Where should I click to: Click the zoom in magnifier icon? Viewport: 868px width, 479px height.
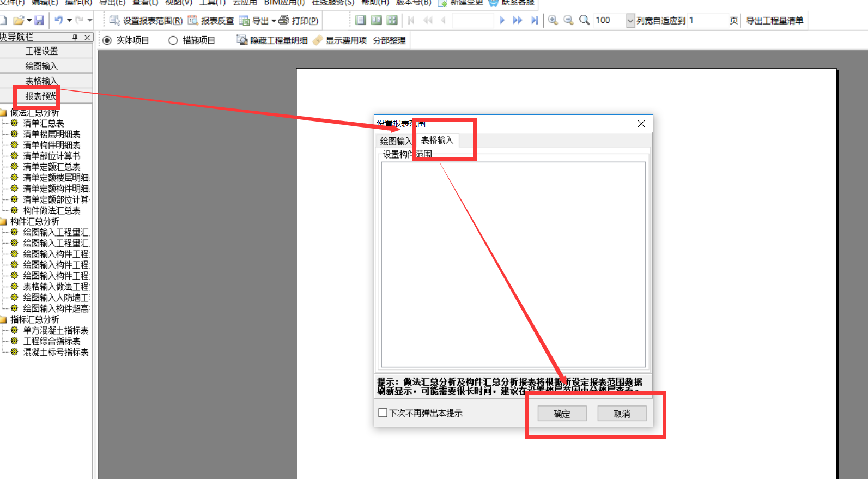point(553,20)
